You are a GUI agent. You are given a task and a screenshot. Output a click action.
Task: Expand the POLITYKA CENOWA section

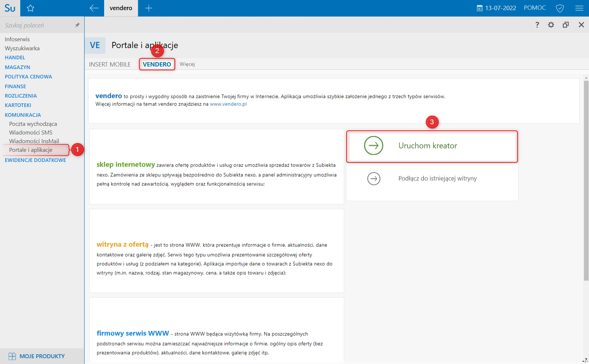[28, 77]
